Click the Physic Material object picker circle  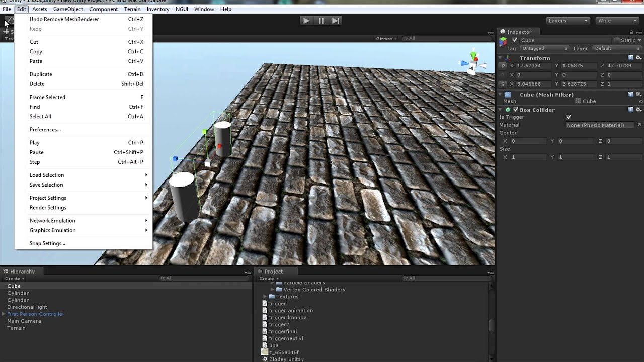(639, 125)
